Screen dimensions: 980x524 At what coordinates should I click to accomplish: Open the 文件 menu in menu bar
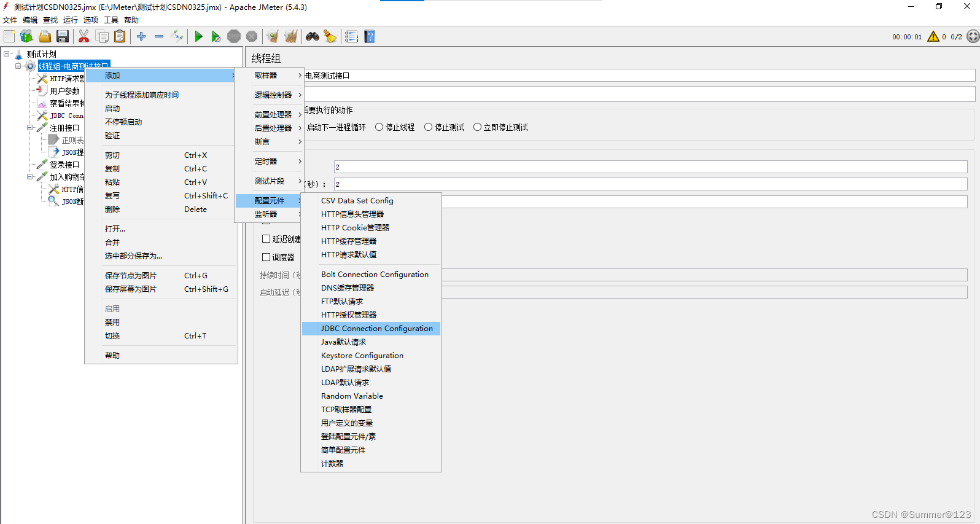pos(10,20)
